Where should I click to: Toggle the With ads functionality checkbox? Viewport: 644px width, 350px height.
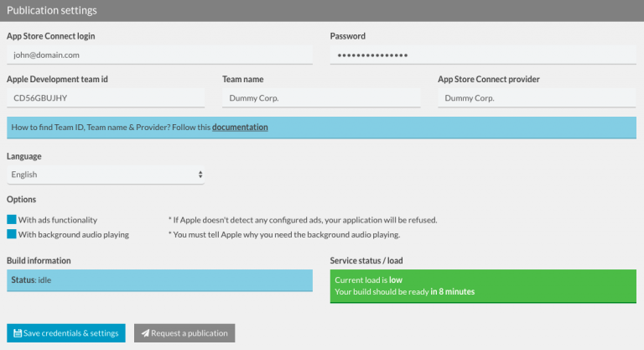pos(12,220)
